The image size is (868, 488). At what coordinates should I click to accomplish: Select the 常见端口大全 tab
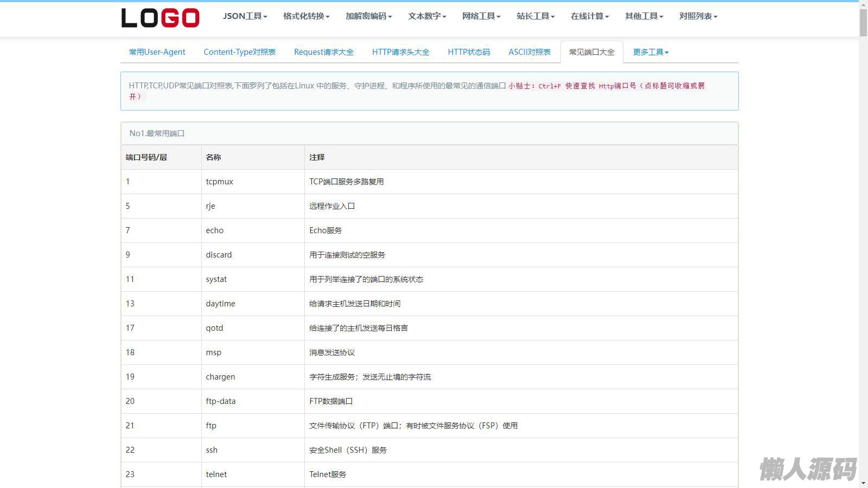click(x=591, y=52)
